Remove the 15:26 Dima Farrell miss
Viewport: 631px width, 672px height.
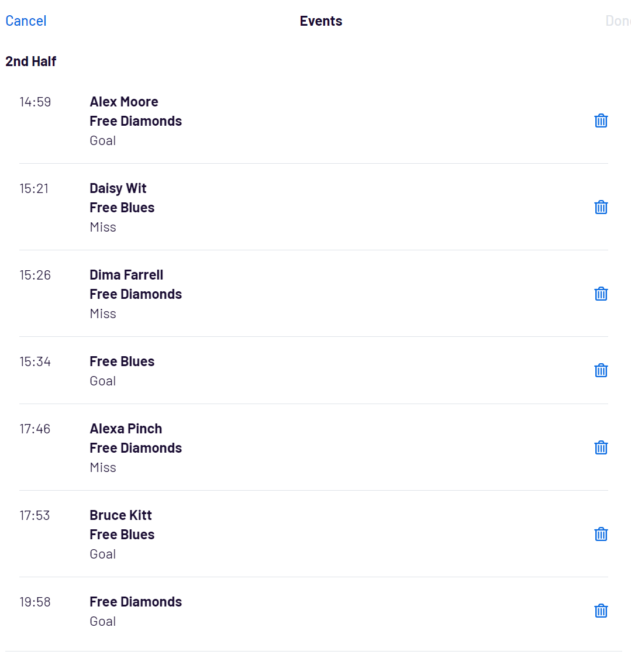[601, 294]
